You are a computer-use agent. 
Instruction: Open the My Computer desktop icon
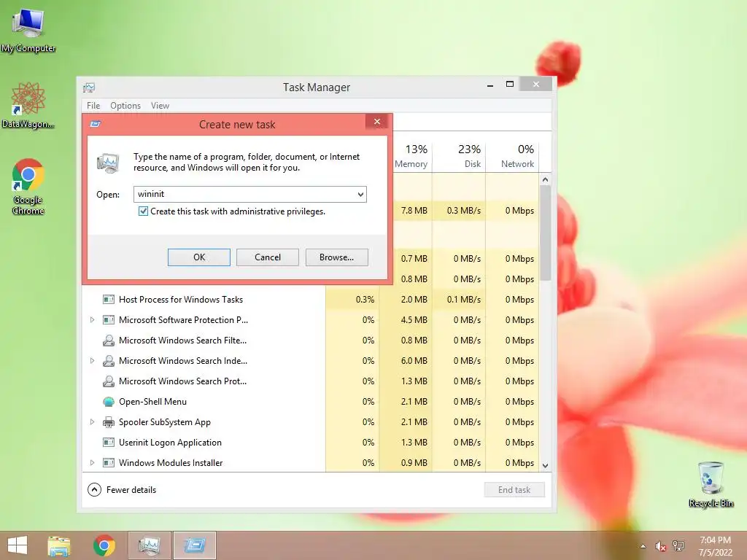pos(28,30)
